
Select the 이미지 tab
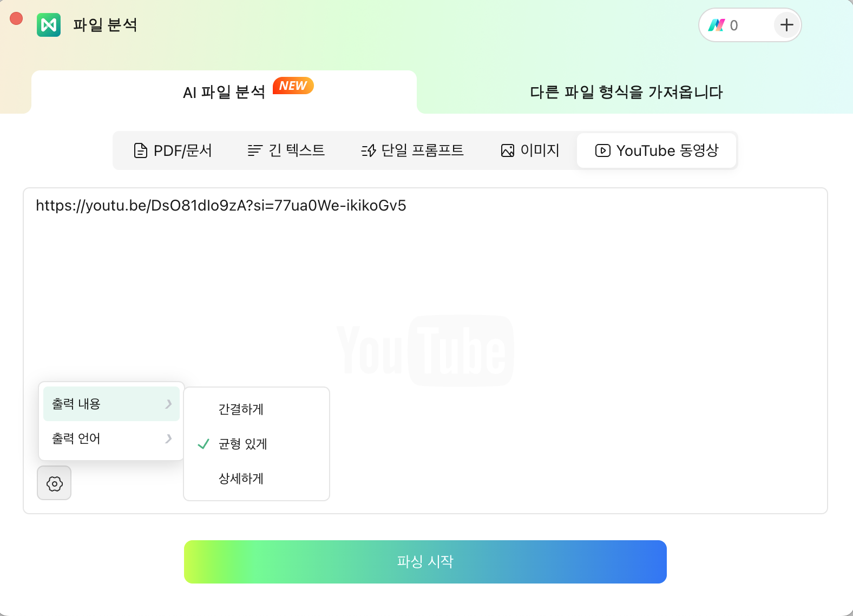click(x=530, y=150)
